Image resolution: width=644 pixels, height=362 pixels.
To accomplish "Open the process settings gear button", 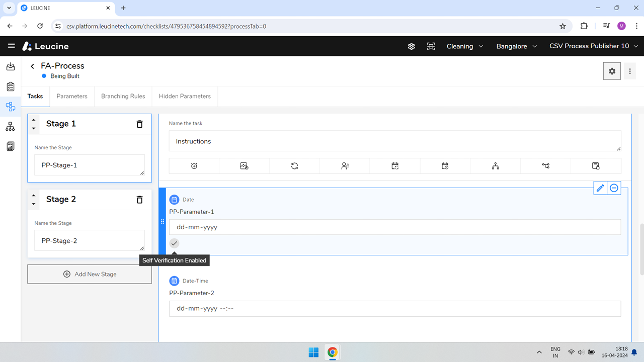I will (612, 71).
